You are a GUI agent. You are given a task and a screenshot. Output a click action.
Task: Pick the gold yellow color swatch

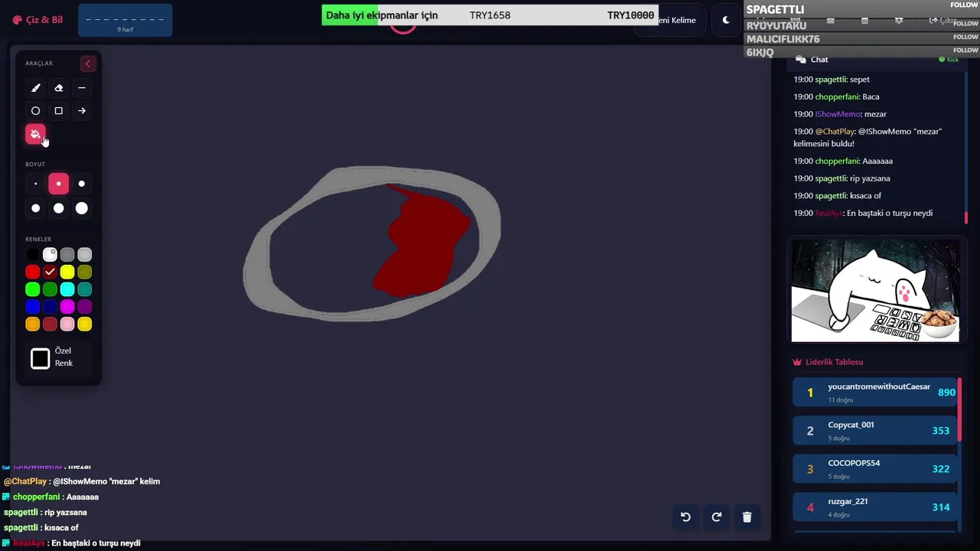point(85,324)
